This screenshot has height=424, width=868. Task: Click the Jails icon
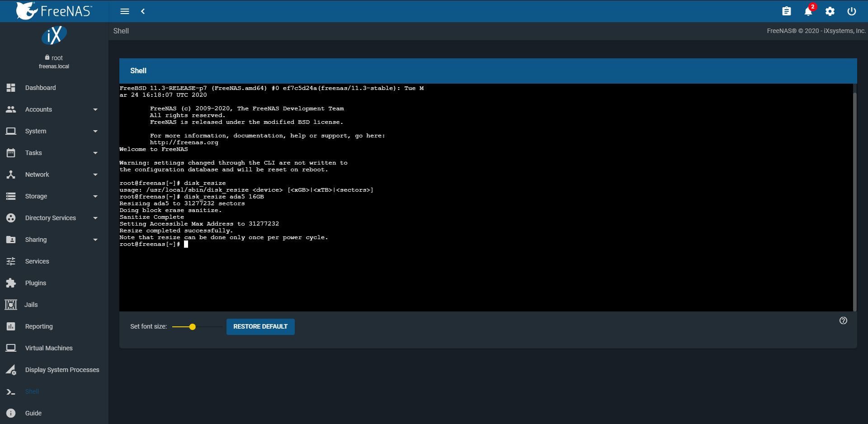(x=11, y=305)
